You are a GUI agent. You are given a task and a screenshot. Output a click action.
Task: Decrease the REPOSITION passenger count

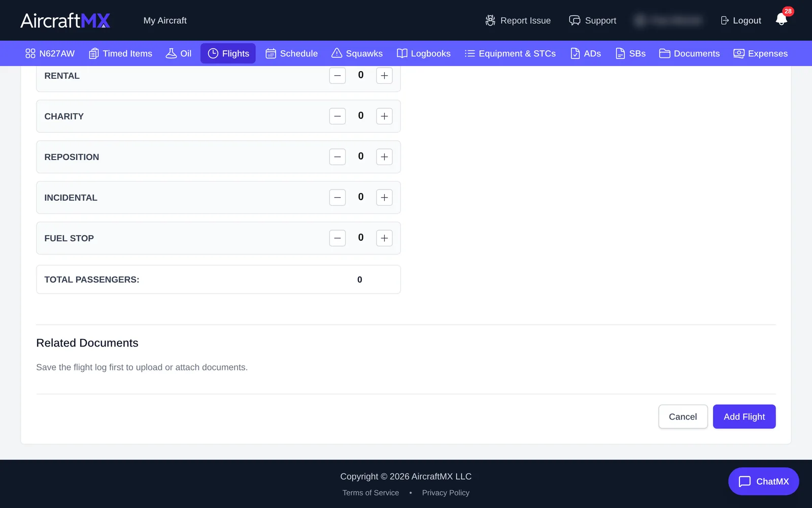coord(337,157)
